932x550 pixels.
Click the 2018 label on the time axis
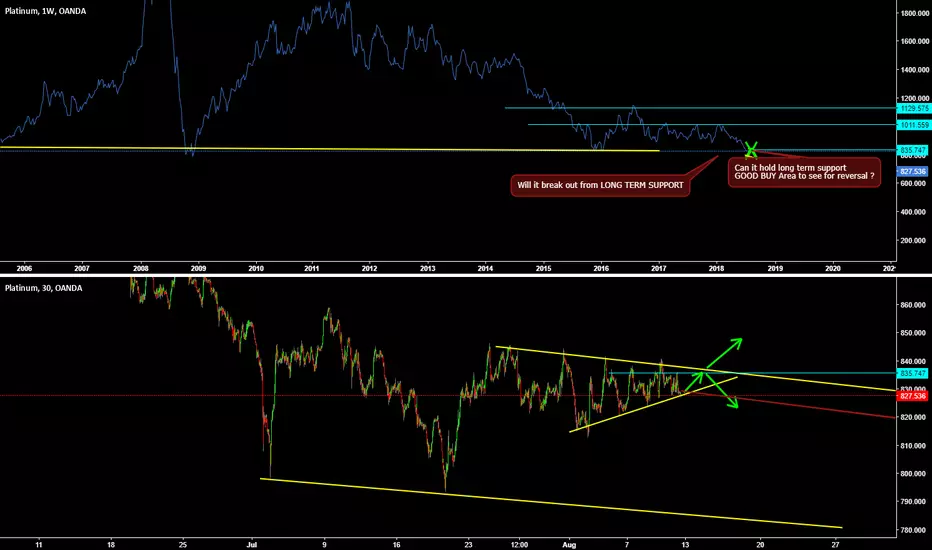coord(716,269)
